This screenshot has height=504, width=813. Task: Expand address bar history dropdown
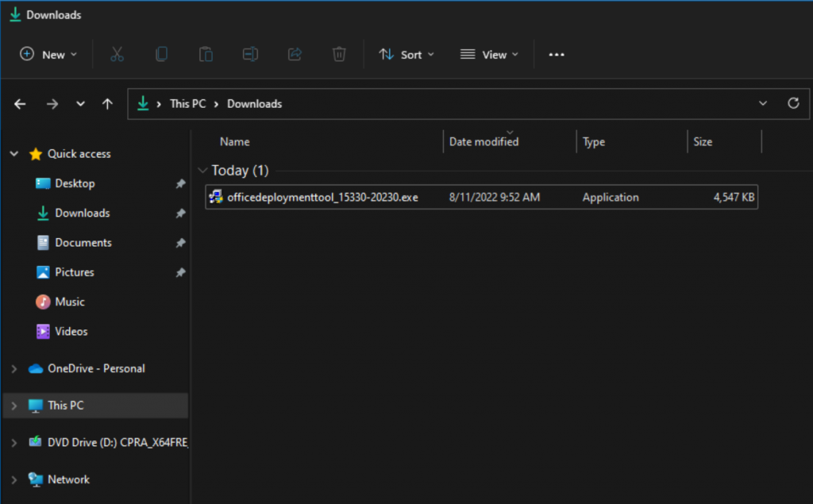click(x=763, y=103)
